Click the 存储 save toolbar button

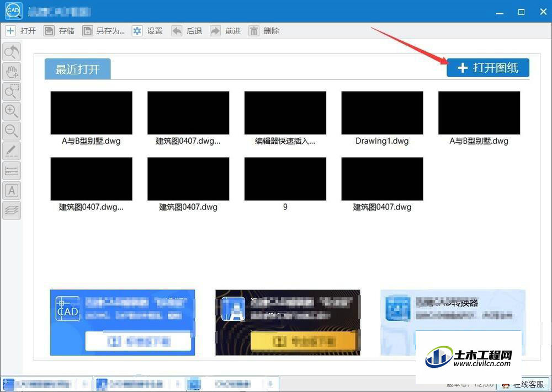[x=59, y=31]
